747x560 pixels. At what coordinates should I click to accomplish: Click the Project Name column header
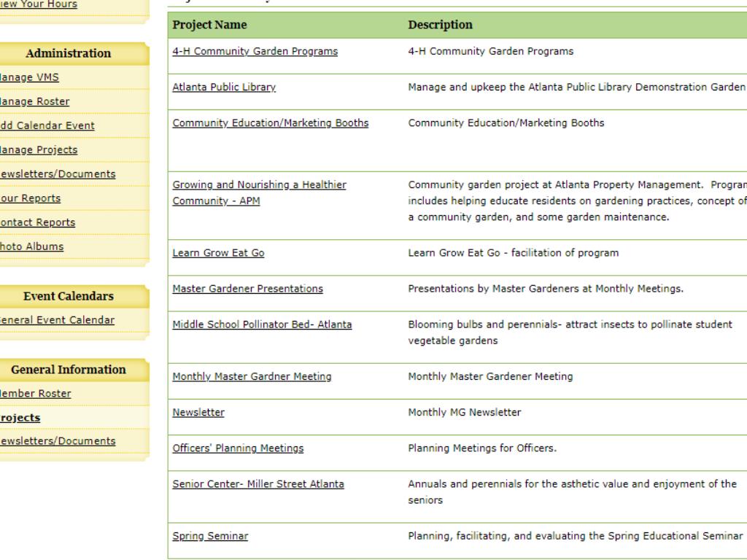pyautogui.click(x=209, y=25)
